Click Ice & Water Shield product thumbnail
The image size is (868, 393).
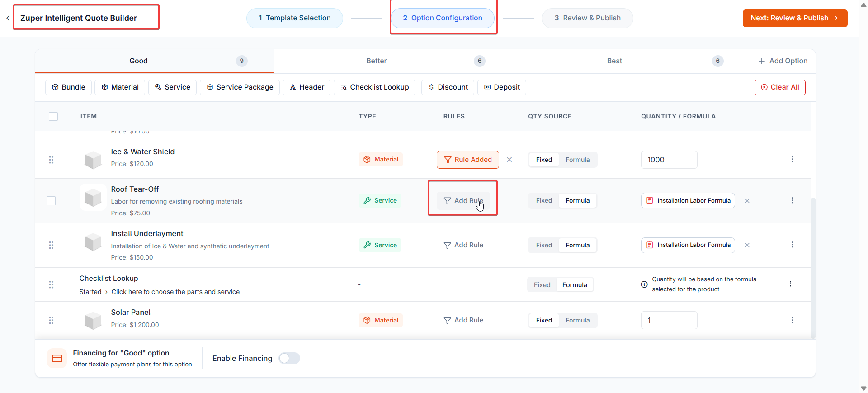(x=93, y=160)
